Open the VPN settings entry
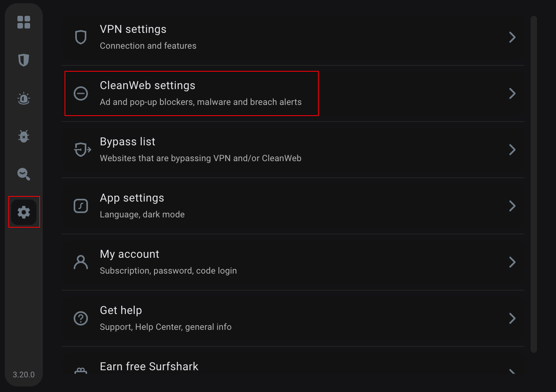The width and height of the screenshot is (556, 392). point(293,37)
